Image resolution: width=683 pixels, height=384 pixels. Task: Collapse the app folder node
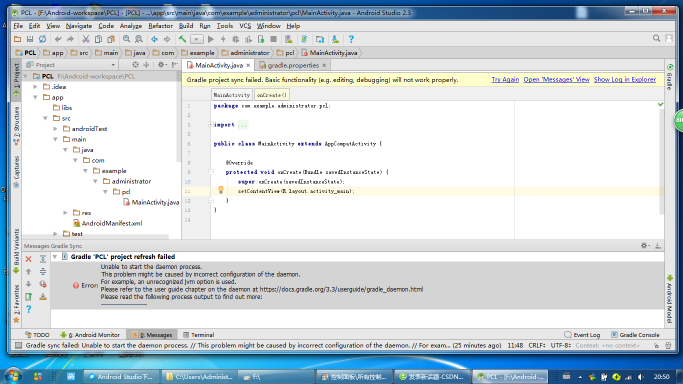(x=36, y=97)
